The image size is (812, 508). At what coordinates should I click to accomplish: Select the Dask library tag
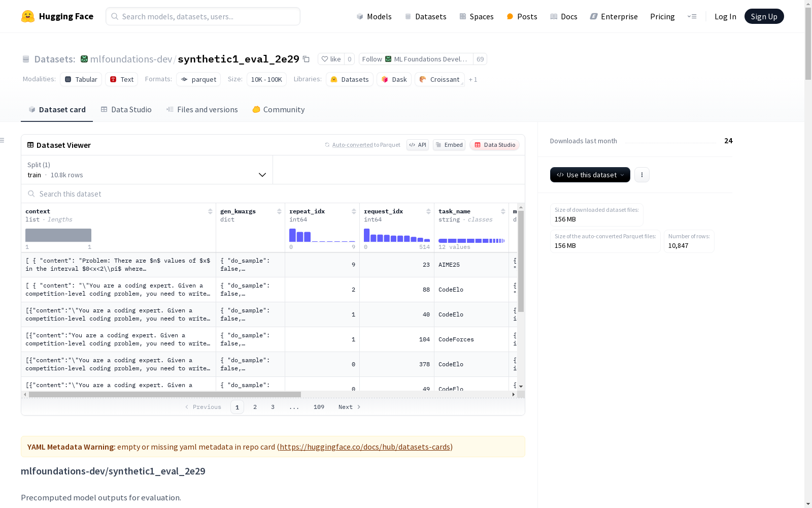394,79
